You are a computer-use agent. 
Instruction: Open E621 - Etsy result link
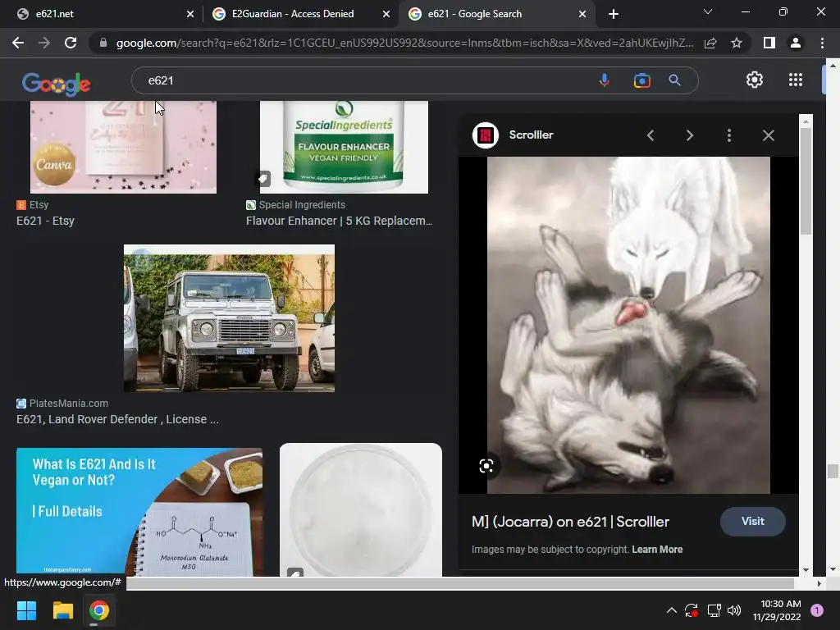[46, 221]
